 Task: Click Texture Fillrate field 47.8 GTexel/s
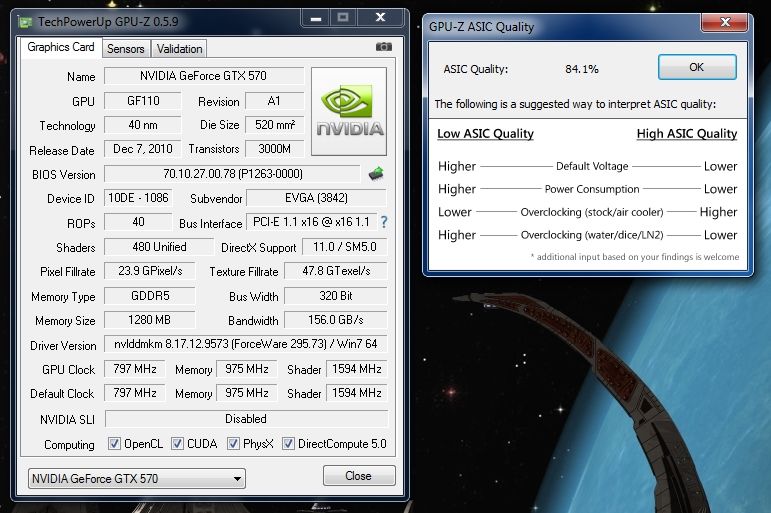click(336, 271)
